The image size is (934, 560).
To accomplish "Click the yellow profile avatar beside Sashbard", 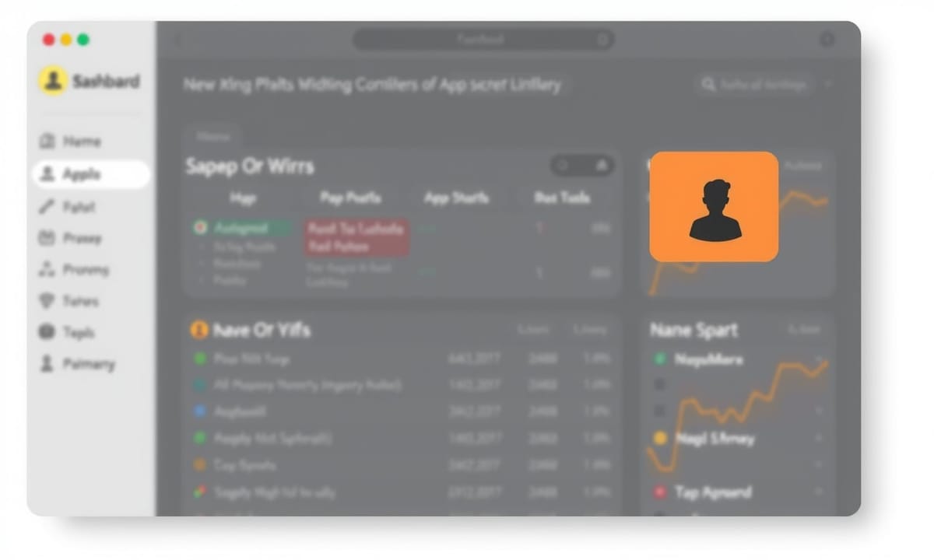I will (x=53, y=80).
